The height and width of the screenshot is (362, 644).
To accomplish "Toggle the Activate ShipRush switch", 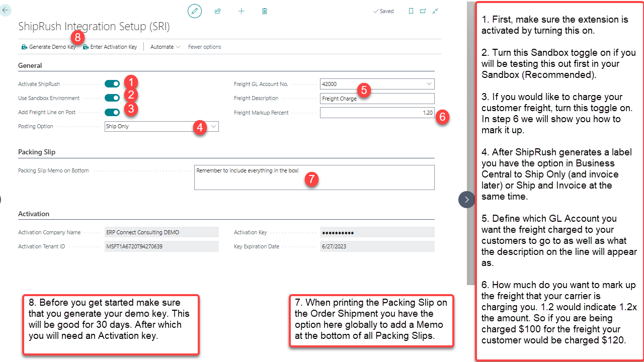I will [x=112, y=84].
